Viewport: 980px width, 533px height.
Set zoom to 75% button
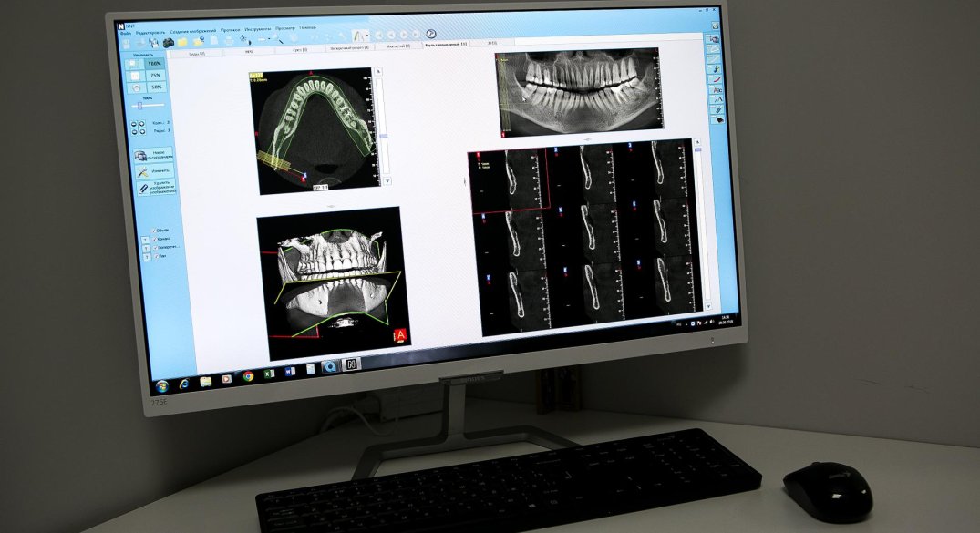point(155,76)
